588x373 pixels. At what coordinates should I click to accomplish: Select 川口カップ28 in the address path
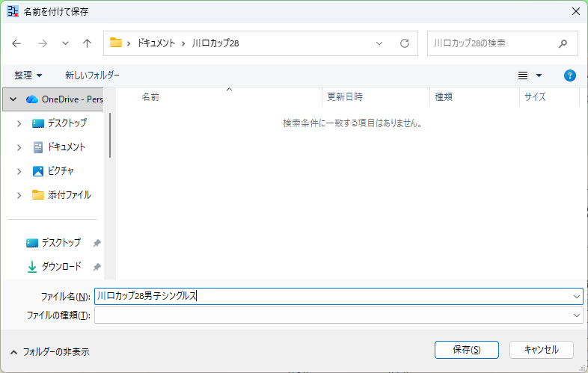point(215,43)
